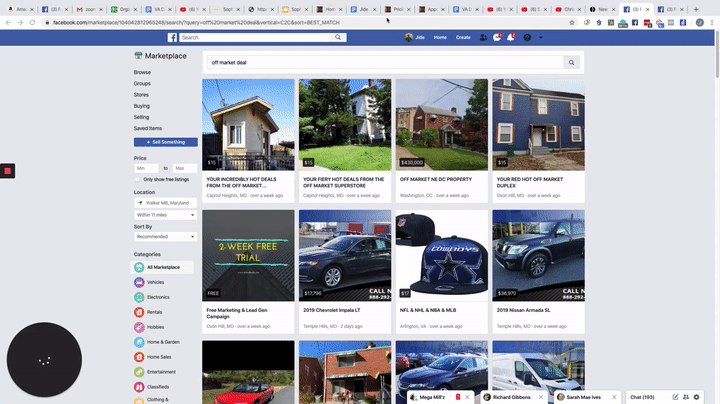Click the Marketplace search magnifier button
720x404 pixels.
(x=571, y=62)
